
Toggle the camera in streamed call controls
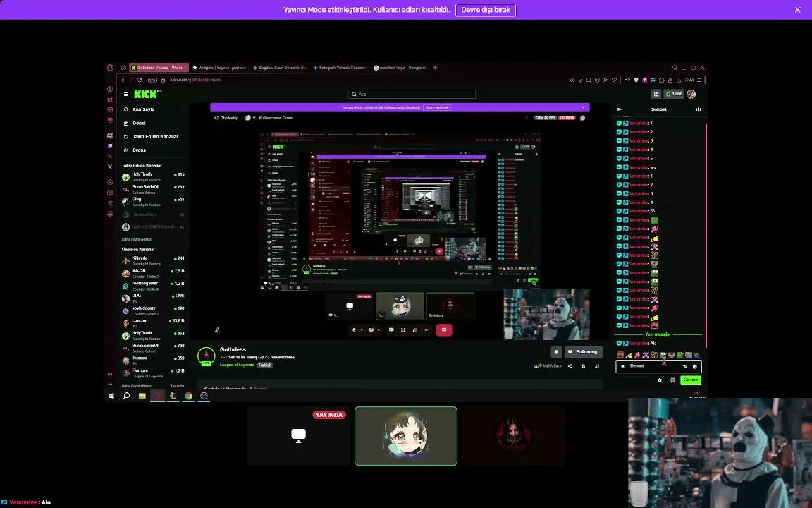click(x=371, y=330)
